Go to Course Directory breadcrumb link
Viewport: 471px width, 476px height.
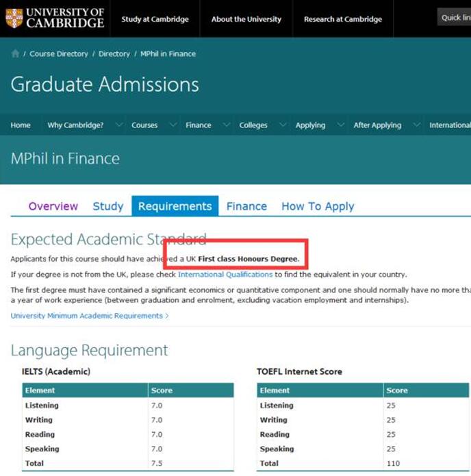click(59, 54)
